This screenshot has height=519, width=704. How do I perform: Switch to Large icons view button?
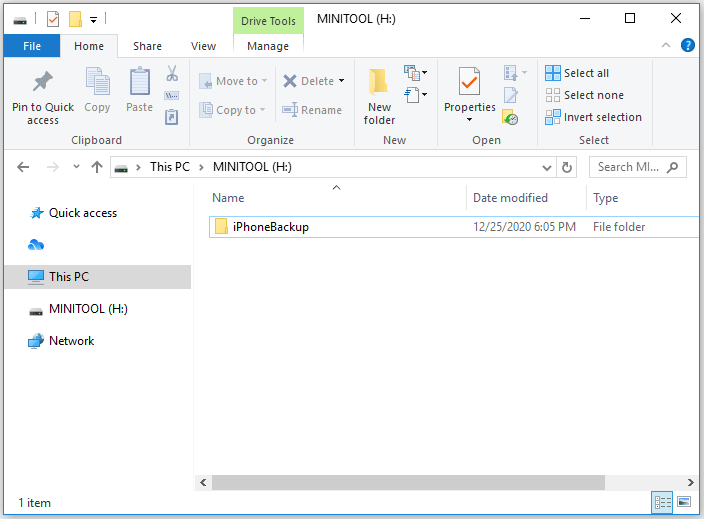coord(684,502)
